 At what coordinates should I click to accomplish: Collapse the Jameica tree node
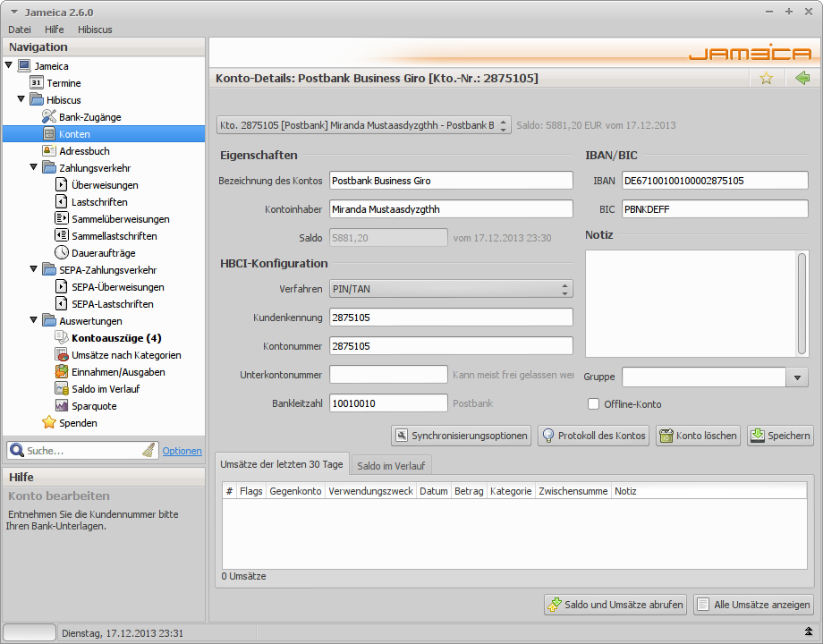click(8, 65)
